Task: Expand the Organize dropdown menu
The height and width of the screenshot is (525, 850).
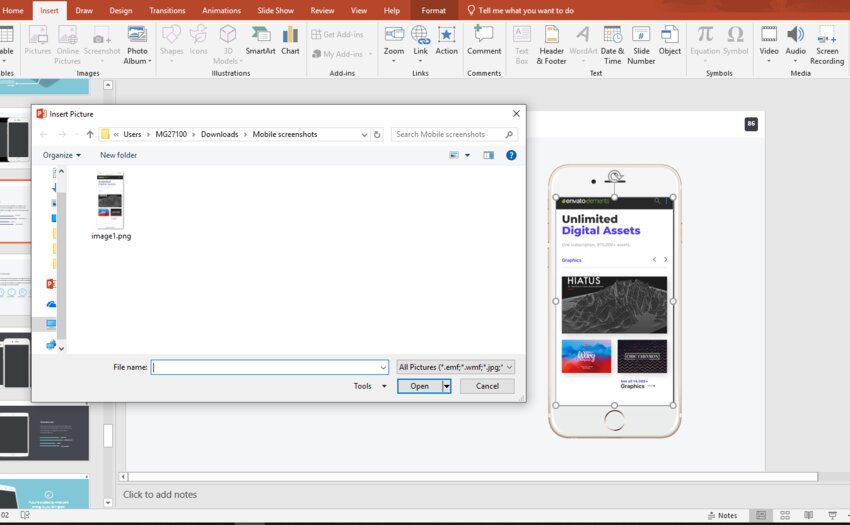Action: tap(62, 155)
